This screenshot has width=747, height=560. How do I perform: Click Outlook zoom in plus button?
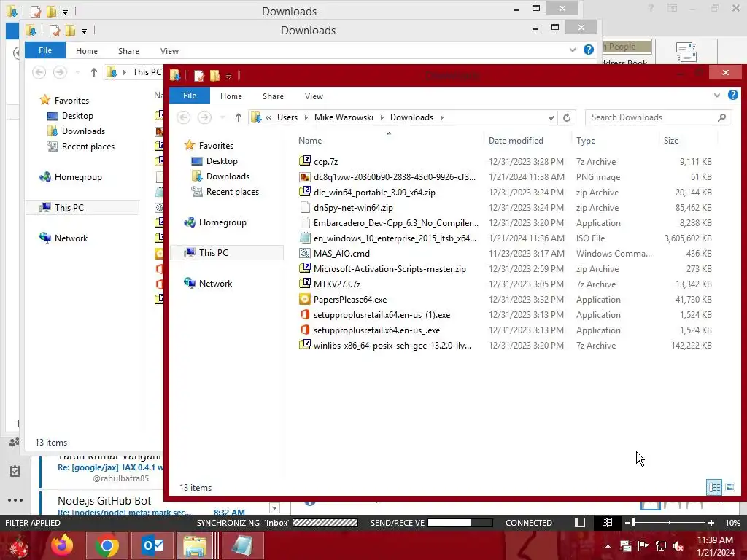tap(711, 523)
